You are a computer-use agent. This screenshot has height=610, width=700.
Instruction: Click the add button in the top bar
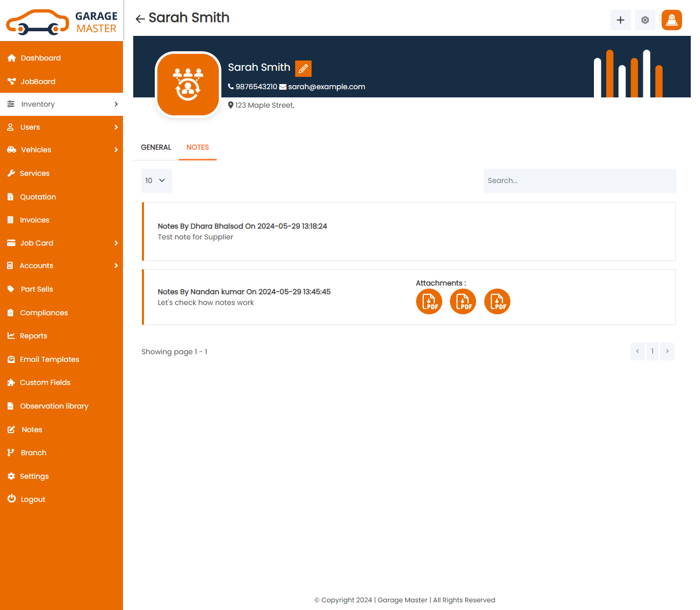click(620, 20)
